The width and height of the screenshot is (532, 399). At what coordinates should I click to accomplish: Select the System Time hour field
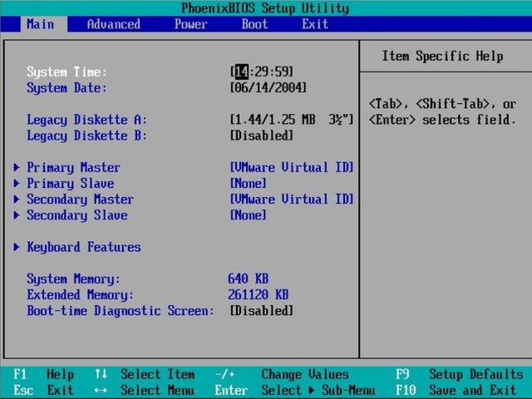pyautogui.click(x=241, y=72)
